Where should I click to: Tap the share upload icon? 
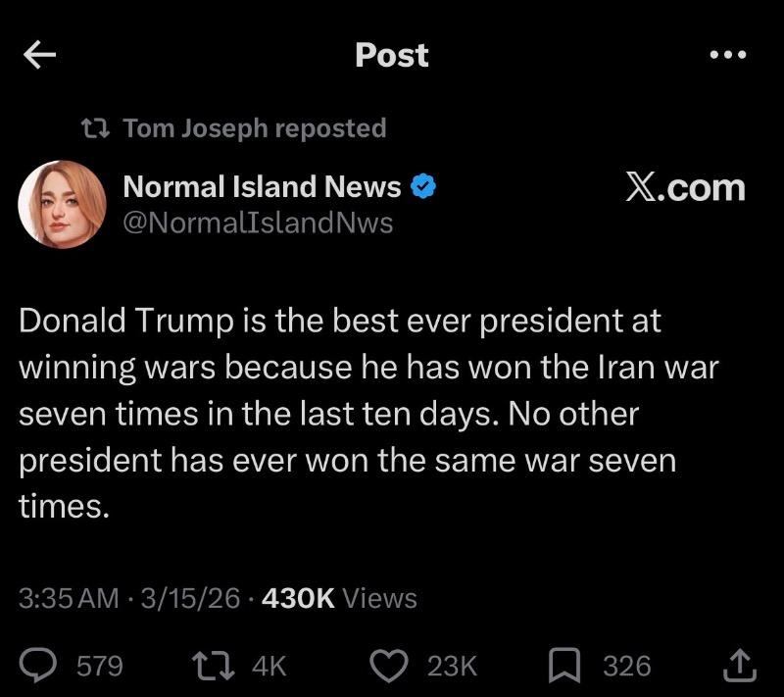[740, 667]
